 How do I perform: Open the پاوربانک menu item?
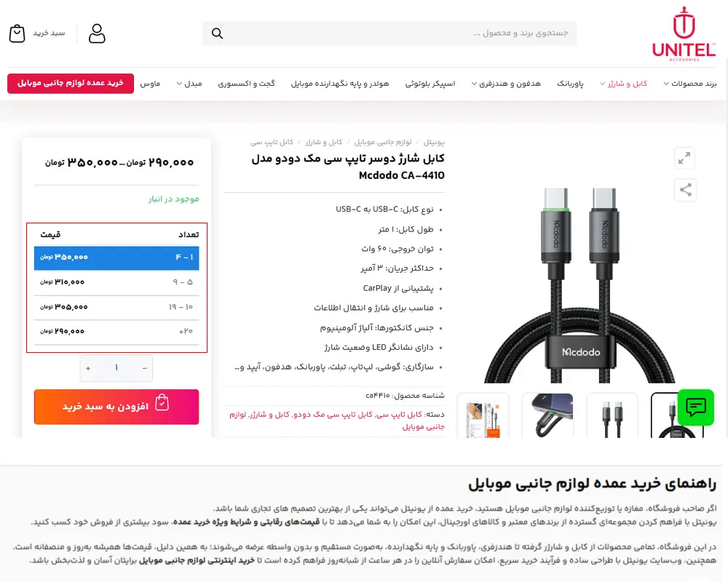pyautogui.click(x=570, y=84)
